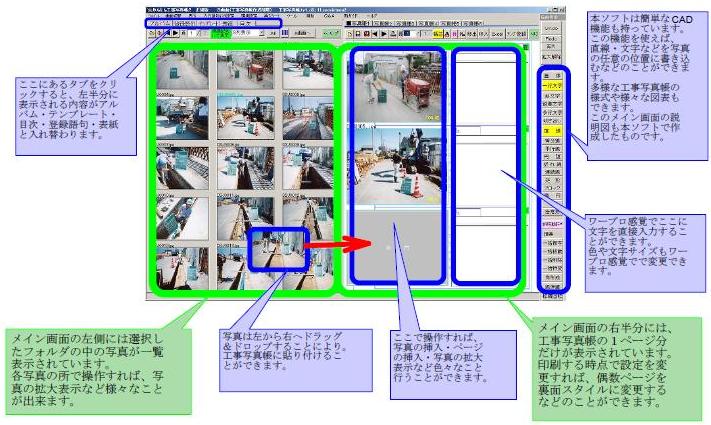Click the play arrow in the photo list toolbar
The width and height of the screenshot is (711, 425).
click(x=178, y=33)
